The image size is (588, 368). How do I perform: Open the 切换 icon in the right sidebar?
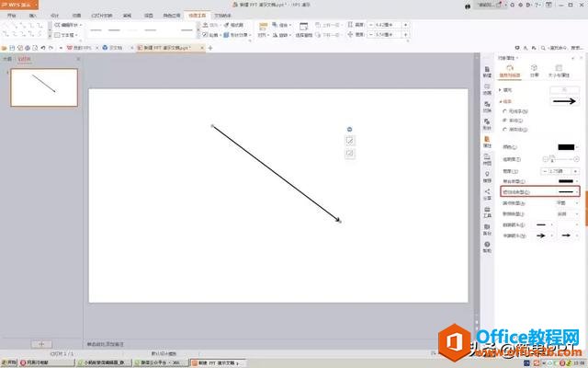[x=487, y=107]
